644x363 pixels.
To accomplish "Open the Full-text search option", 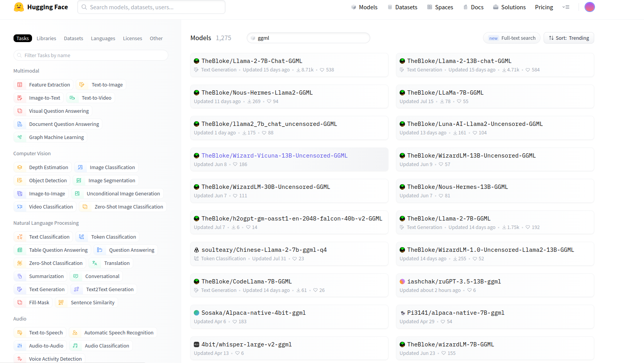I will click(512, 38).
